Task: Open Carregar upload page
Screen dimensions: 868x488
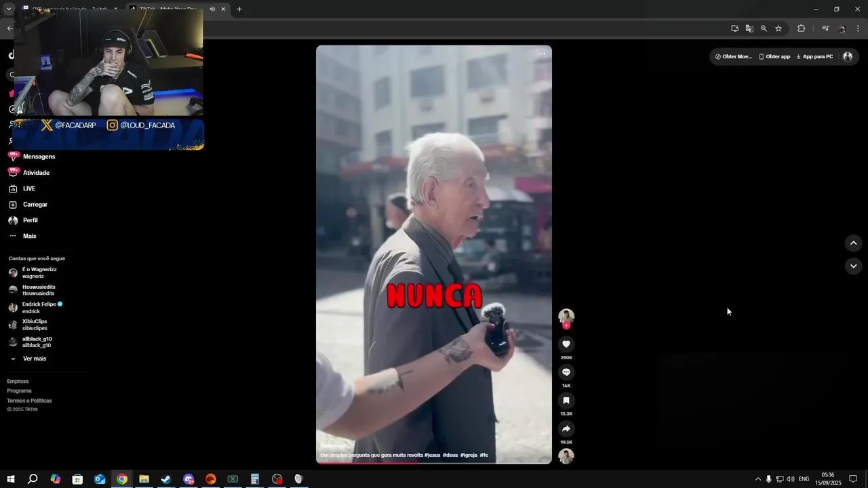Action: (x=28, y=205)
